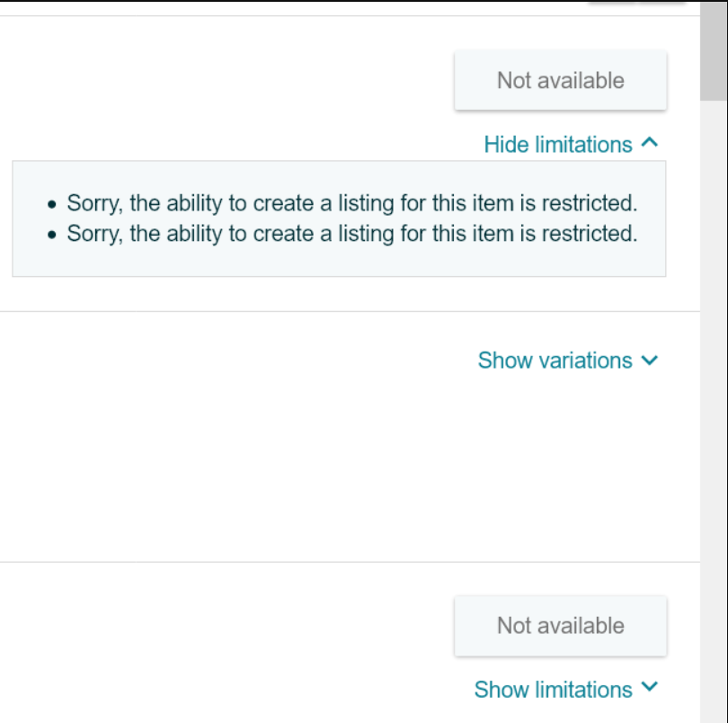
Task: Click the chevron next to Show limitations
Action: tap(650, 686)
